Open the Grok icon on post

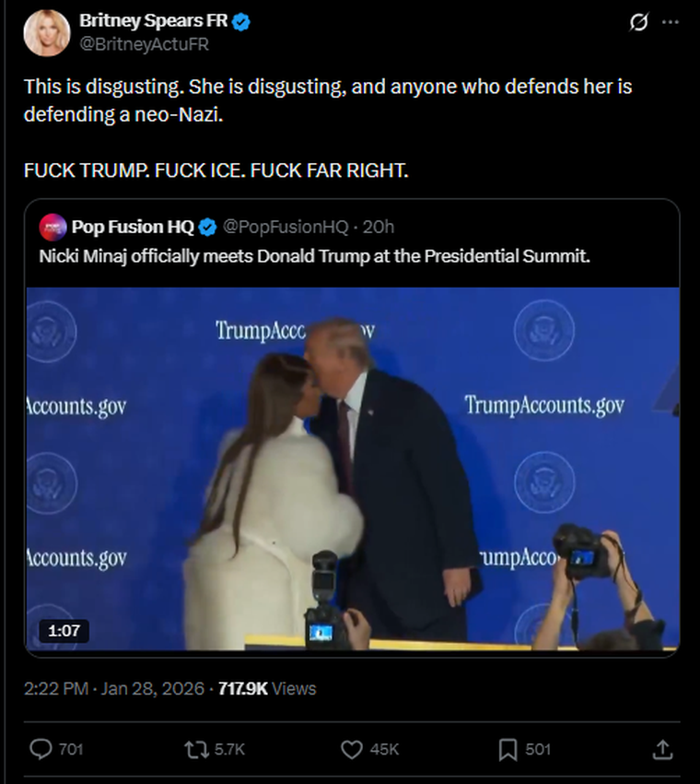[638, 23]
